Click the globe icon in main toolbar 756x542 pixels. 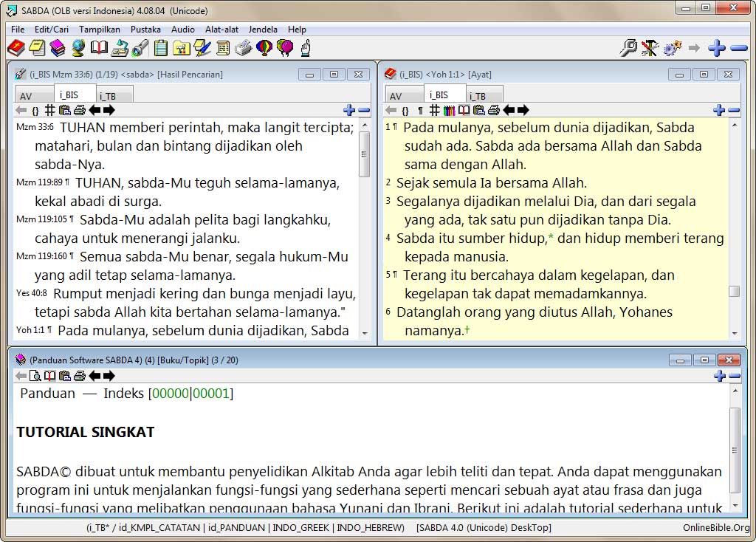[78, 49]
